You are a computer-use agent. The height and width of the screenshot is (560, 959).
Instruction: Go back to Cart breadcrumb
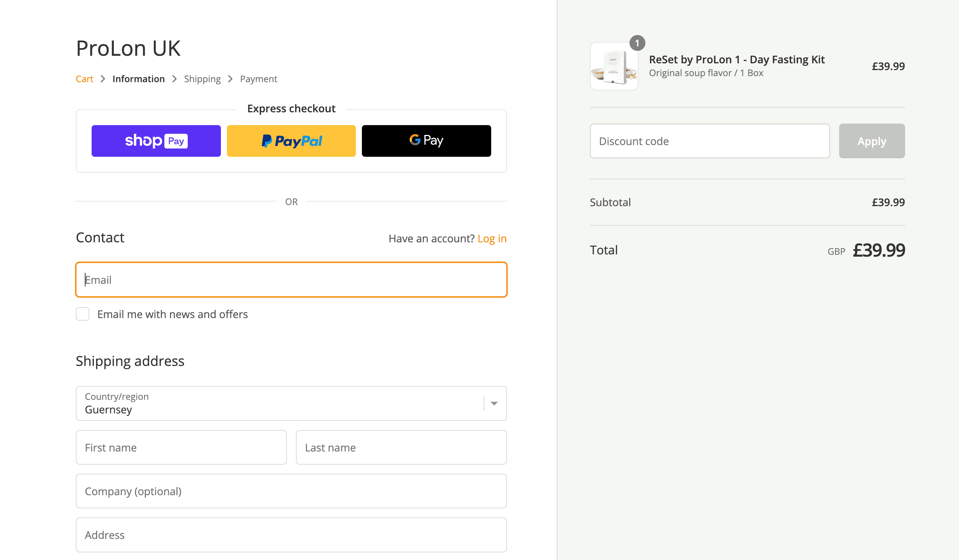(x=84, y=79)
